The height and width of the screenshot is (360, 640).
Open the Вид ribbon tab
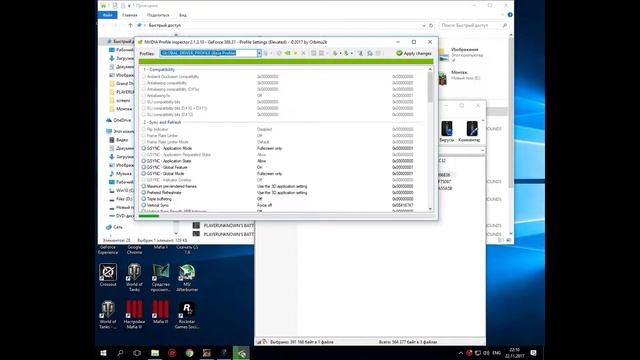point(183,15)
